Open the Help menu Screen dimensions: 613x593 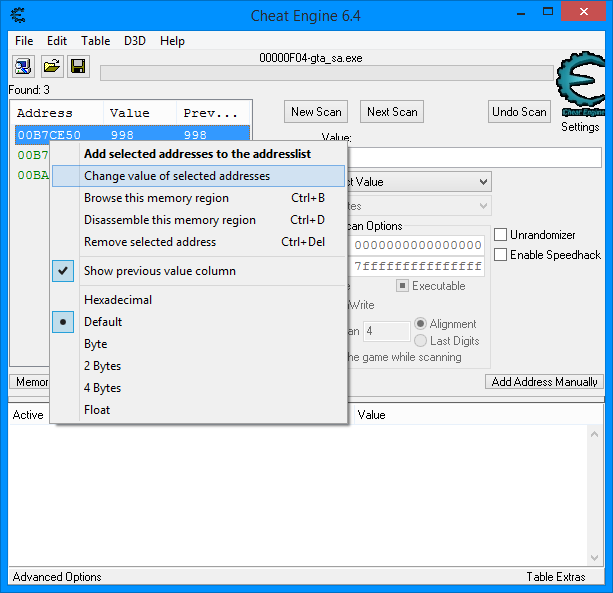point(172,41)
